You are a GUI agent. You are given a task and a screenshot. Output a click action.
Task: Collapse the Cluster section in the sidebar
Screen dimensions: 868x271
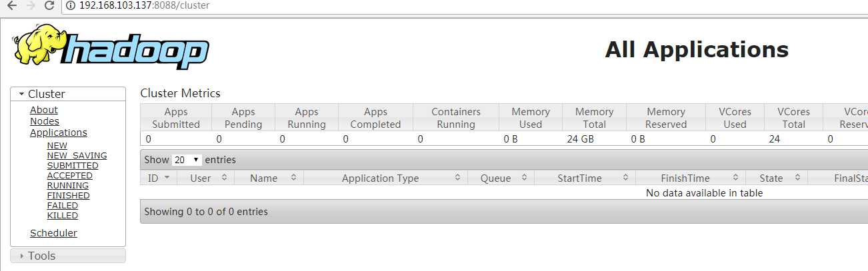68,94
